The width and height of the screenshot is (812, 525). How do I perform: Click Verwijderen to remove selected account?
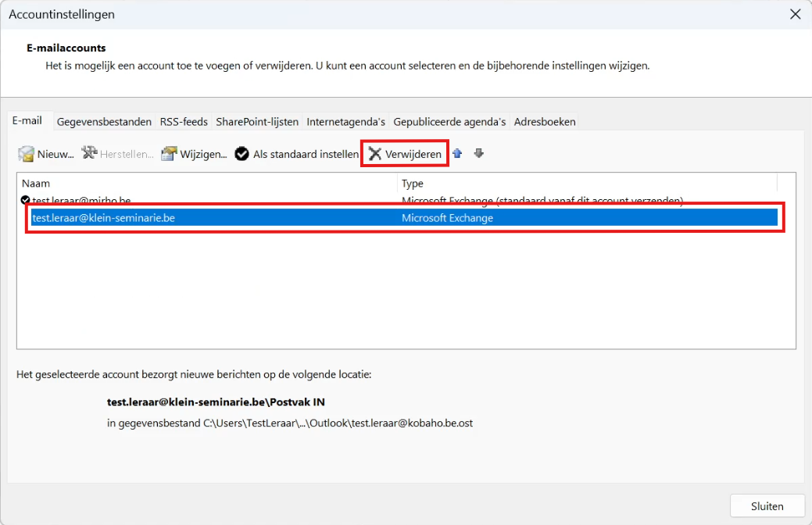coord(405,154)
